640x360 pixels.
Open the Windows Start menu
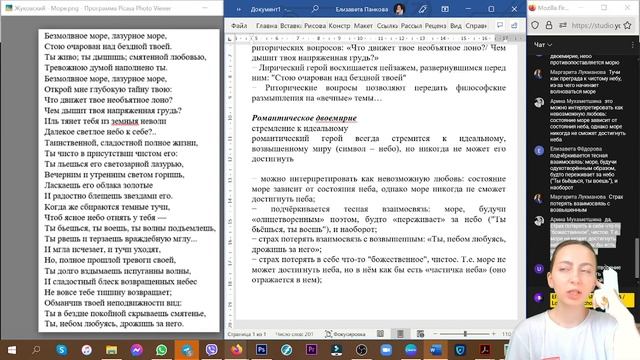click(12, 350)
